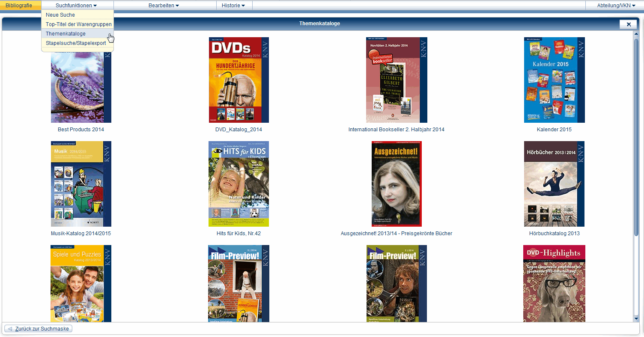Open the Hits für KIDS cover image
Viewport: 644px width, 337px height.
click(x=239, y=184)
